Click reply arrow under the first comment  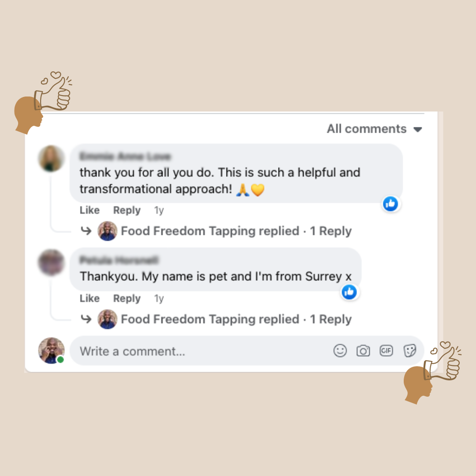coord(86,231)
